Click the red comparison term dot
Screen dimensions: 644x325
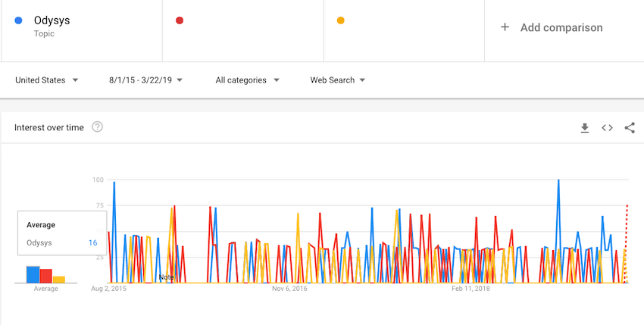pos(180,20)
